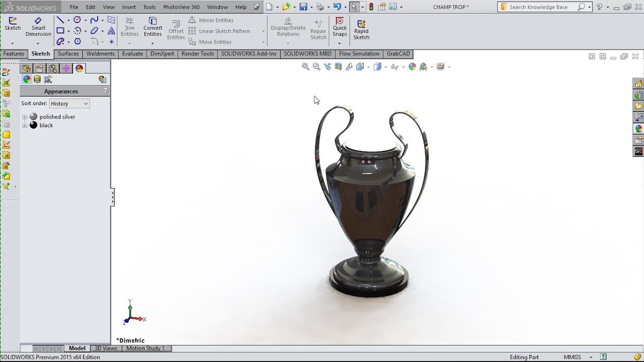This screenshot has height=362, width=644.
Task: Click the Section View icon
Action: (x=338, y=66)
